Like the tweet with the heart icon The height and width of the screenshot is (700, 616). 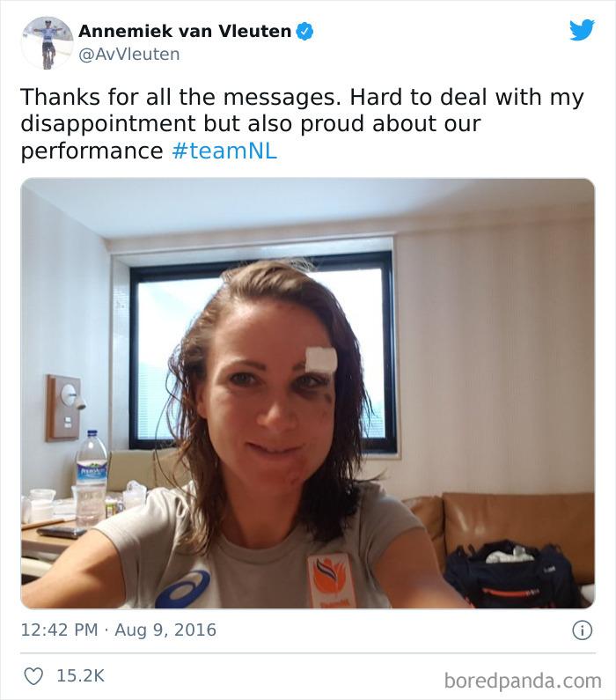(x=33, y=676)
